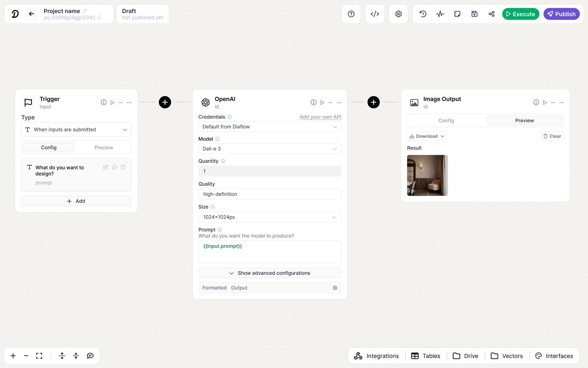This screenshot has width=588, height=368.
Task: View info for the Trigger node
Action: [103, 102]
